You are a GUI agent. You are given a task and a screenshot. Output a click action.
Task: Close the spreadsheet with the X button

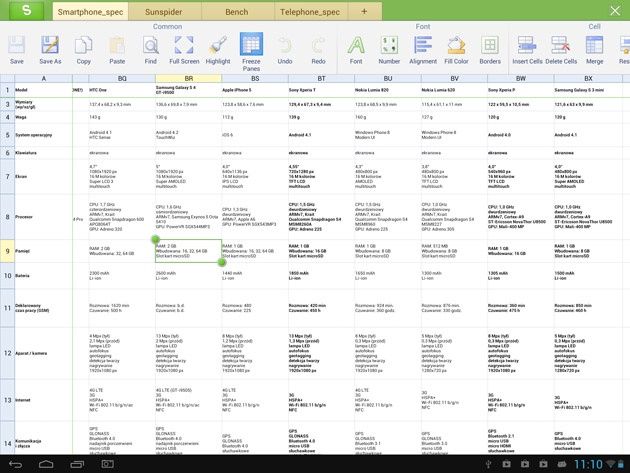point(615,11)
